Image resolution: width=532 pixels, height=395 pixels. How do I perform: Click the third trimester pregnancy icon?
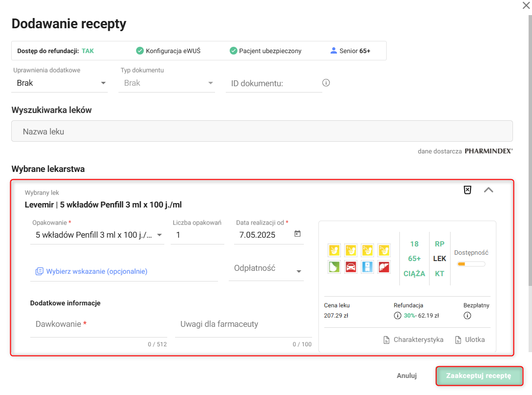384,250
